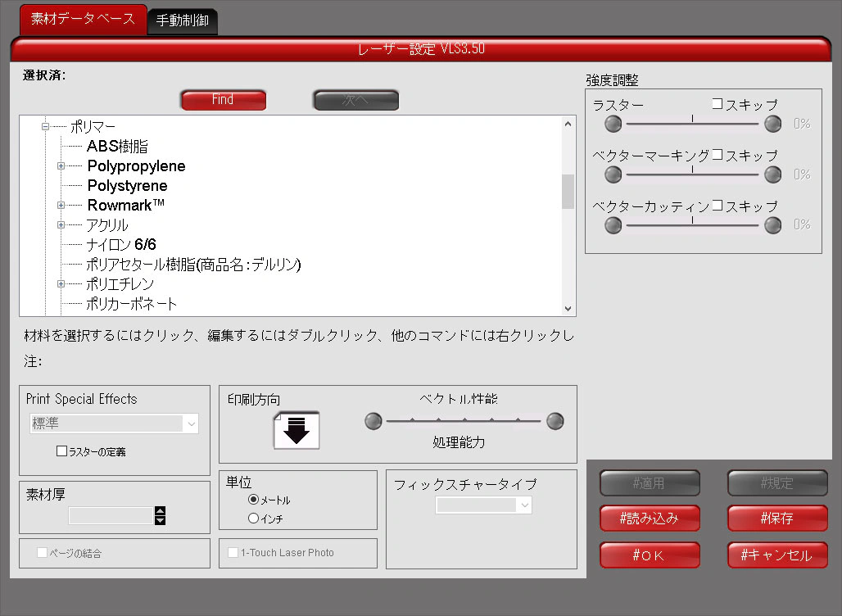Screen dimensions: 842x616
Task: Expand the Polypropylene tree node
Action: pyautogui.click(x=61, y=166)
